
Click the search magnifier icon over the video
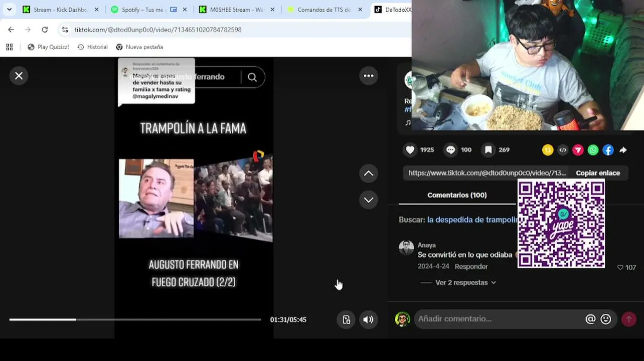pyautogui.click(x=252, y=77)
